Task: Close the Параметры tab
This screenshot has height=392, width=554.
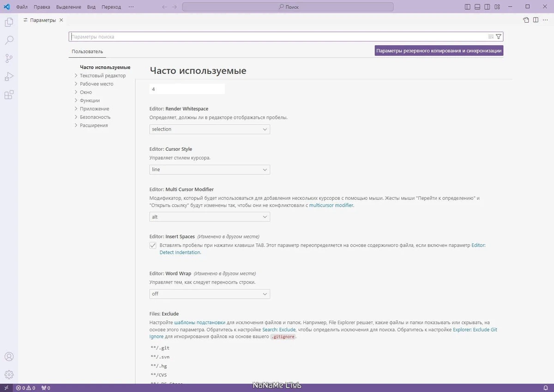Action: (61, 20)
